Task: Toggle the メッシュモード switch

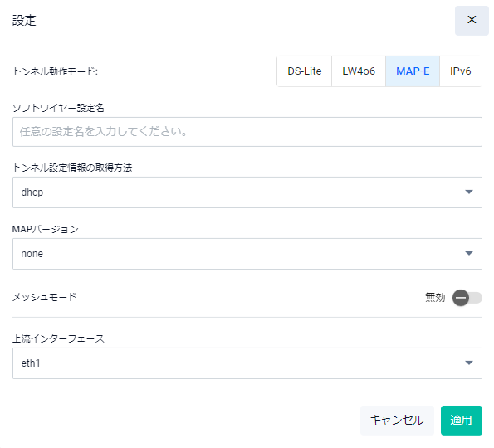Action: point(467,298)
